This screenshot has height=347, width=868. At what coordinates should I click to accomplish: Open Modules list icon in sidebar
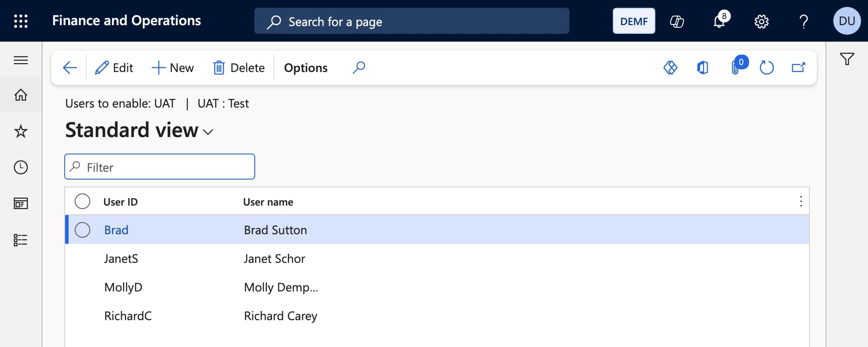[x=21, y=240]
